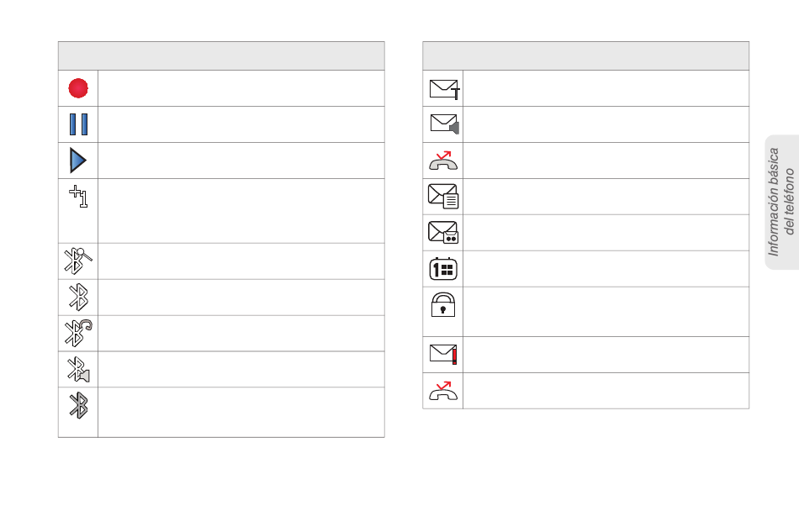Click the plain outlined Bluetooth icon
The image size is (799, 532).
[78, 298]
